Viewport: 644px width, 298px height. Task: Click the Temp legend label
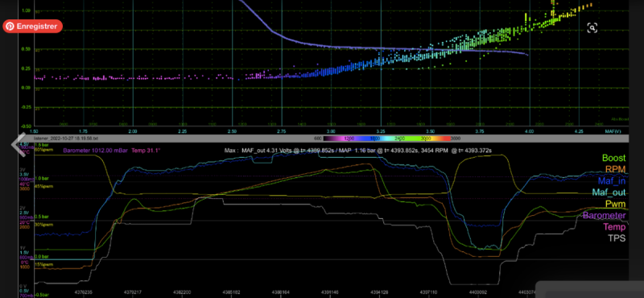[x=614, y=227]
